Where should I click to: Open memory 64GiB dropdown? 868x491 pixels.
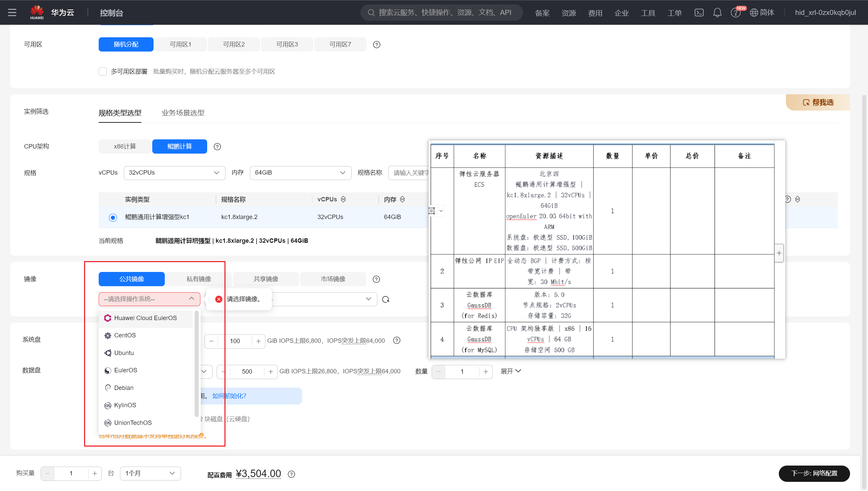point(300,173)
